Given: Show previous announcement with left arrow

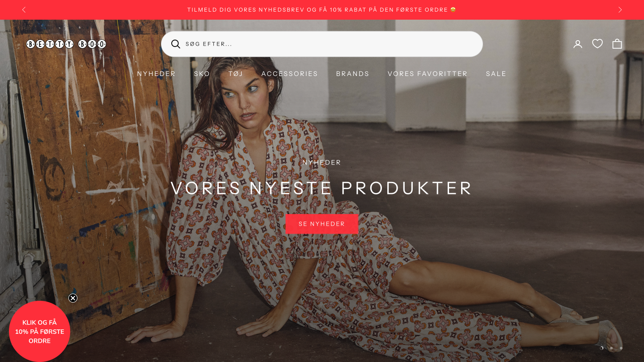Looking at the screenshot, I should [24, 10].
